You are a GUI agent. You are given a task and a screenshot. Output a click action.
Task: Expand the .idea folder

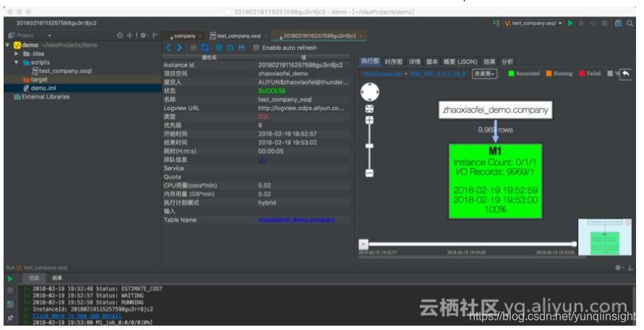pyautogui.click(x=17, y=54)
